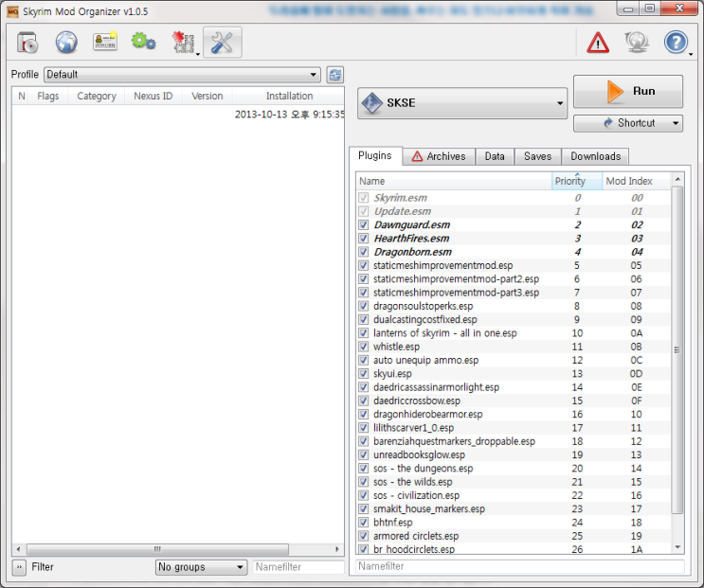This screenshot has height=588, width=704.
Task: Click the update globe icon
Action: (637, 43)
